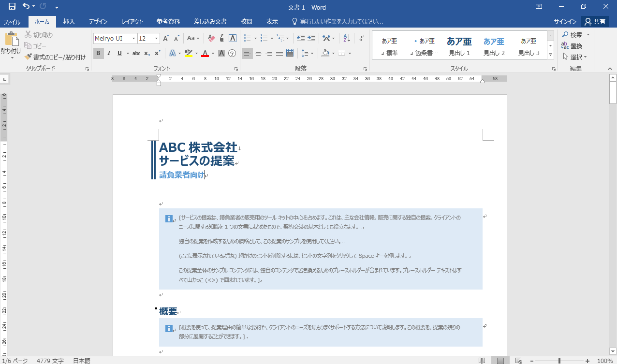617x364 pixels.
Task: Click the enclosed character (囲い文字) icon
Action: 232,53
